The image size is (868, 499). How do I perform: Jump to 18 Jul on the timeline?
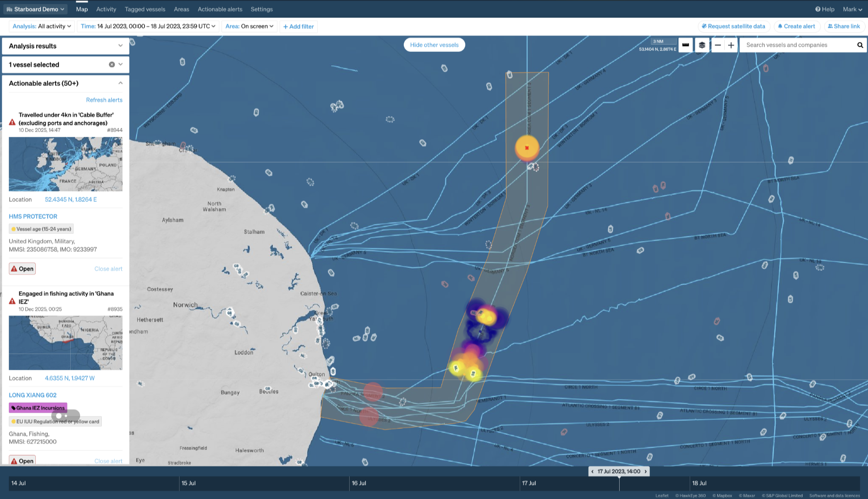[x=699, y=483]
